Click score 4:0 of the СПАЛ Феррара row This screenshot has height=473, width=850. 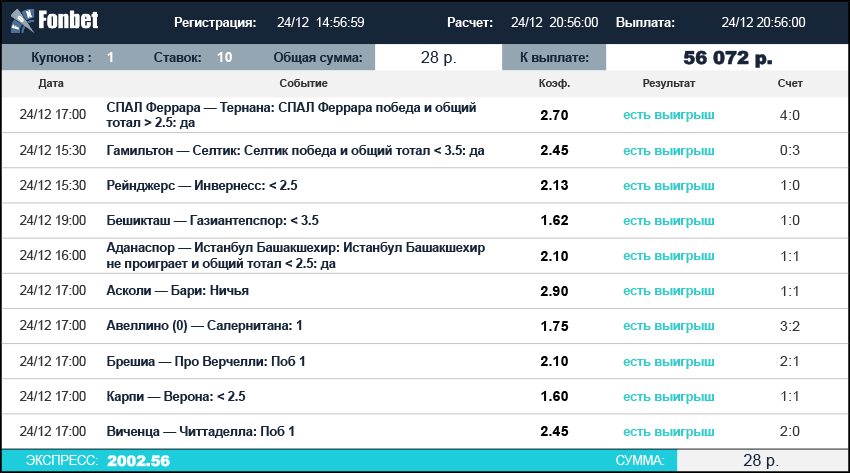790,115
